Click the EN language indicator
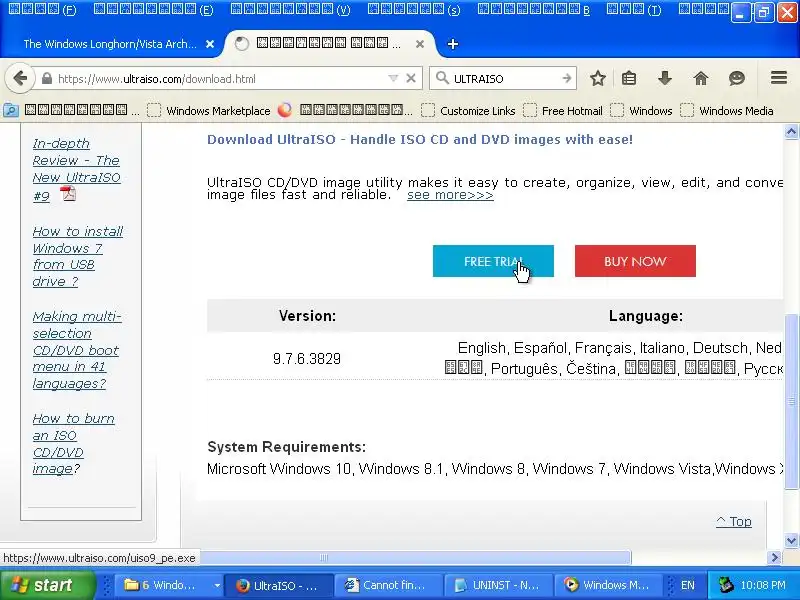The height and width of the screenshot is (600, 800). click(x=687, y=585)
